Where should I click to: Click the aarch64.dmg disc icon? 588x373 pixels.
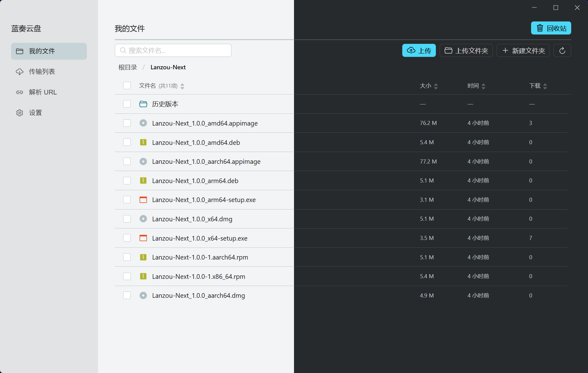pyautogui.click(x=143, y=295)
